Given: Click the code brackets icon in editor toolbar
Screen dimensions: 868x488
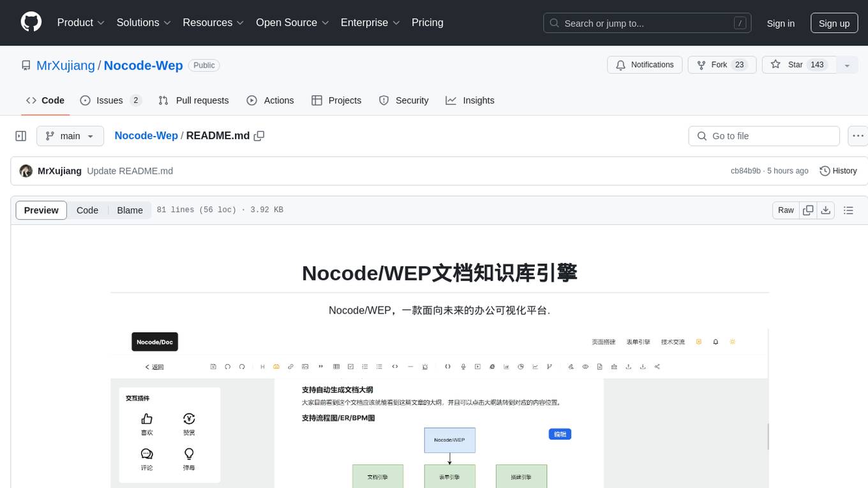Looking at the screenshot, I should [x=395, y=367].
